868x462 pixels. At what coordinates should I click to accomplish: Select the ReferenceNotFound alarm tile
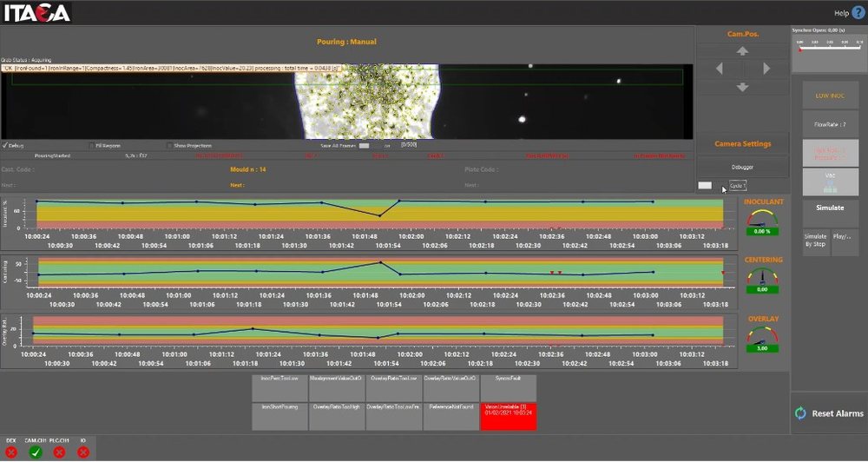[x=451, y=417]
